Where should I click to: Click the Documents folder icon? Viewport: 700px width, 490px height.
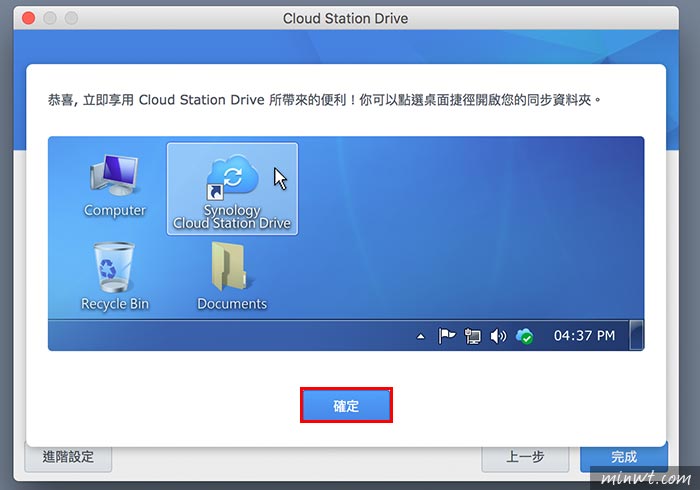click(229, 266)
